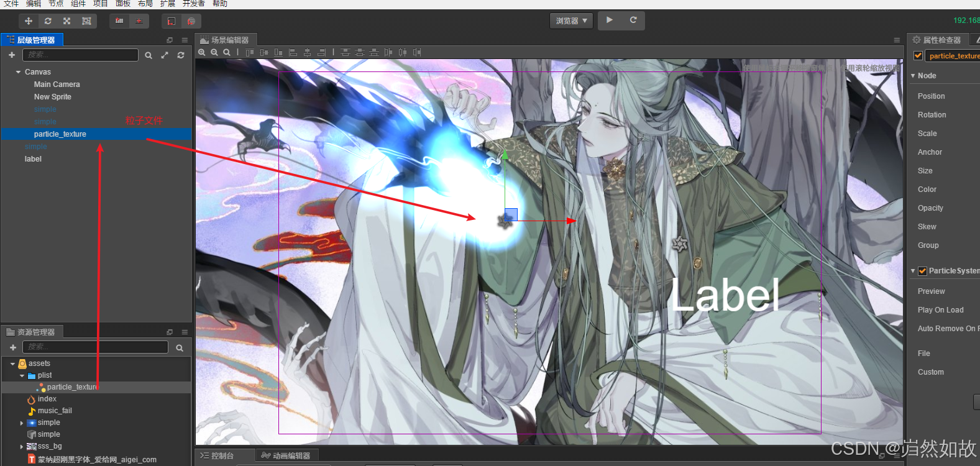Click the asset search magnifier icon

click(x=180, y=348)
